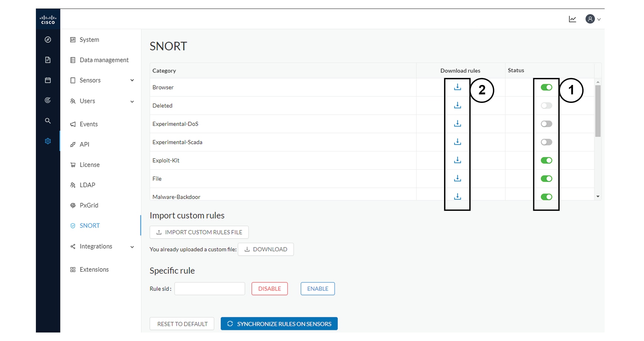Open the reports document icon in left rail
644x341 pixels.
(x=48, y=60)
